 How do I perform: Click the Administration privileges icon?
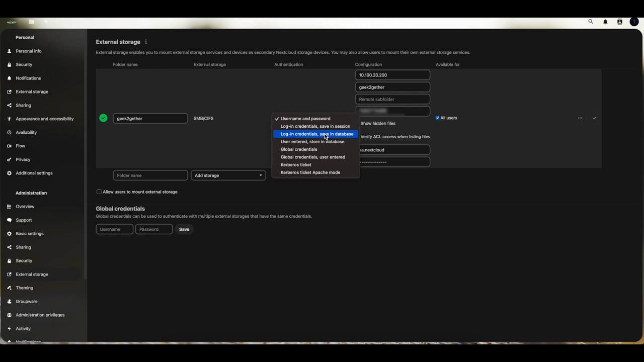(x=9, y=315)
